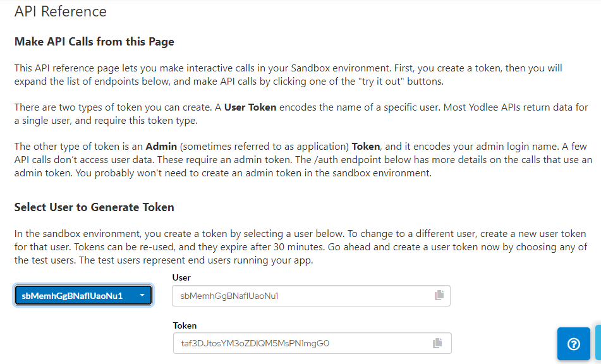Copy the Token value with the copy icon
Image resolution: width=601 pixels, height=364 pixels.
pyautogui.click(x=437, y=343)
